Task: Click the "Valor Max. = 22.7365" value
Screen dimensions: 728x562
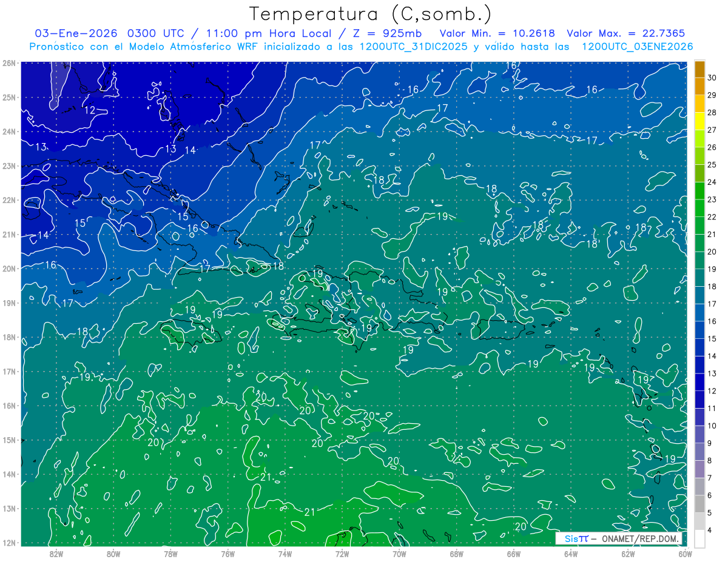Action: tap(626, 33)
